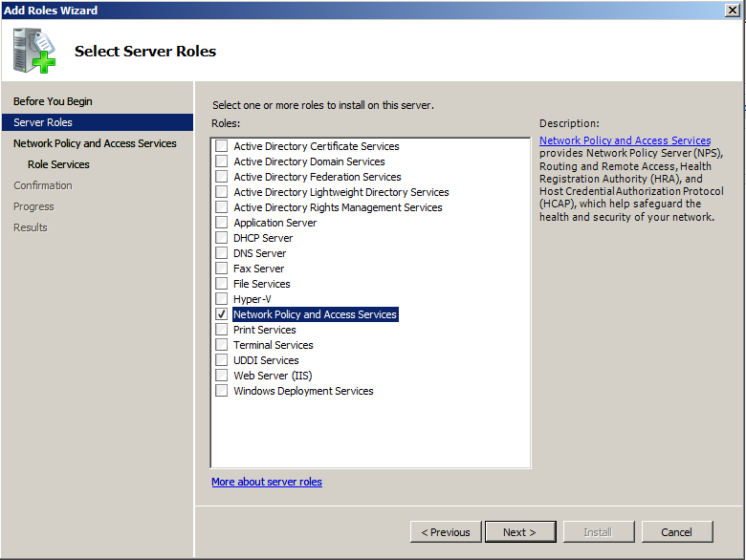This screenshot has width=746, height=560.
Task: Proceed with the Next button
Action: [x=520, y=531]
